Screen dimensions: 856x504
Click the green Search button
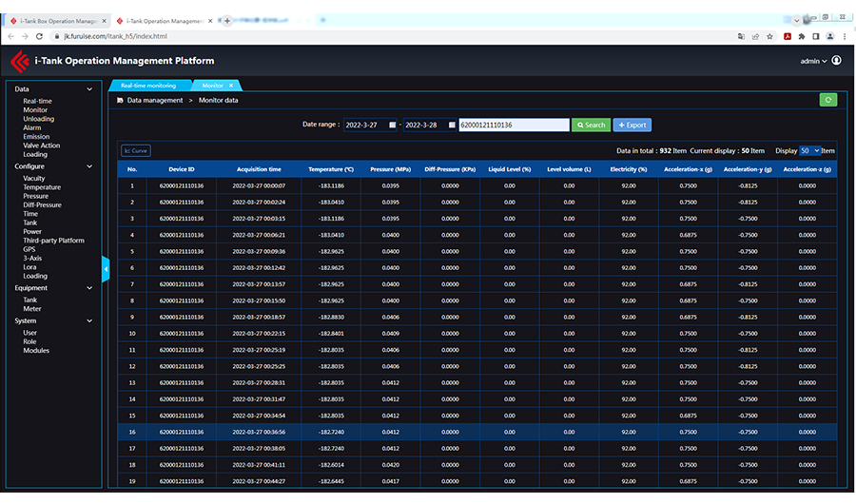[x=592, y=125]
